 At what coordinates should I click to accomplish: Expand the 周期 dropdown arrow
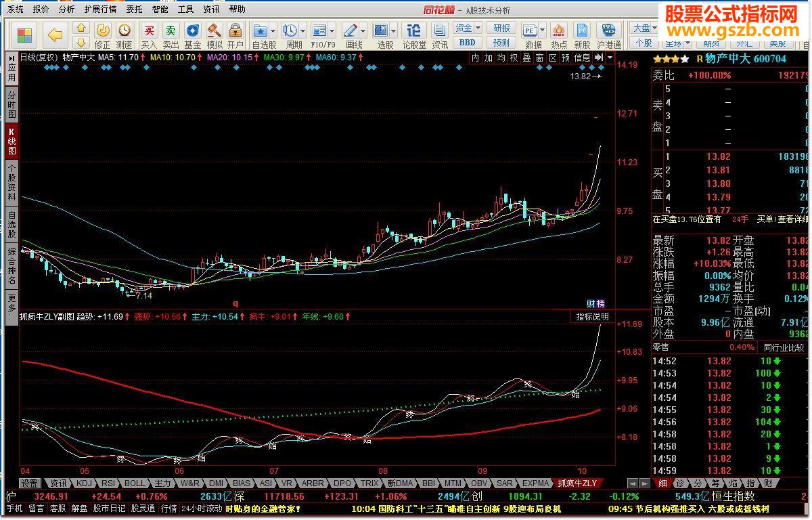click(x=302, y=31)
